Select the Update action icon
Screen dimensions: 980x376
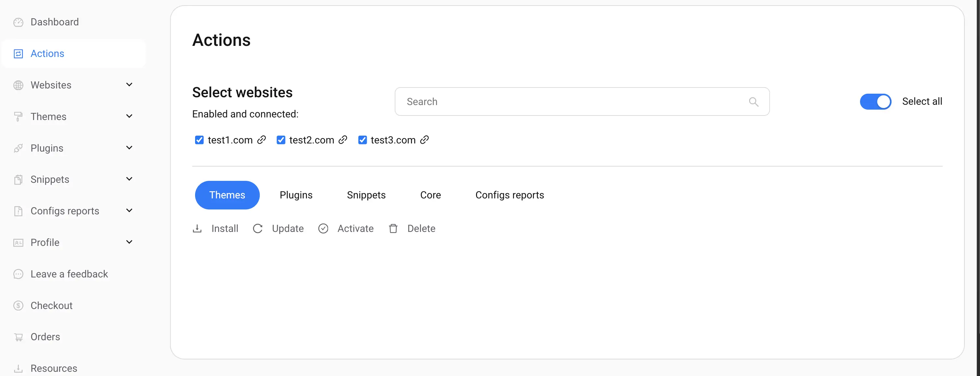[258, 228]
